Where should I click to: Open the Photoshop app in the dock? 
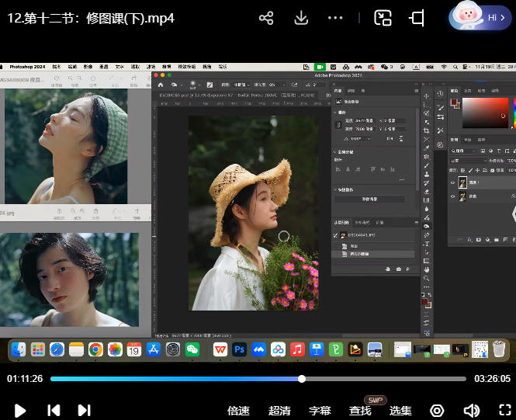pyautogui.click(x=240, y=350)
